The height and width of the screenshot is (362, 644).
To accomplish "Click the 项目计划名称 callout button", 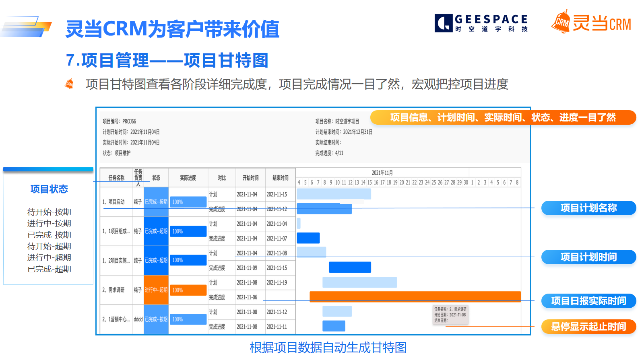I will click(x=588, y=208).
